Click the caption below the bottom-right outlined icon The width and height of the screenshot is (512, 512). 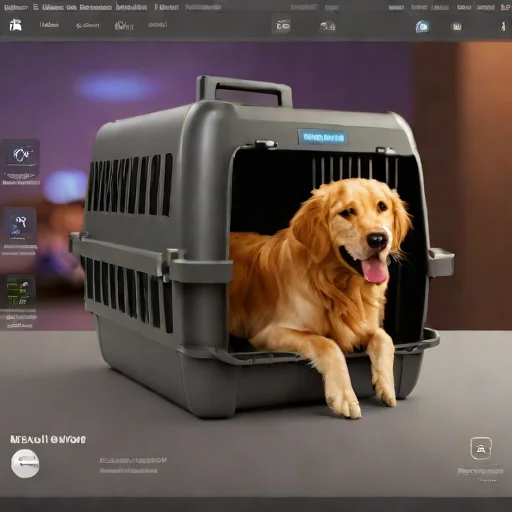(x=480, y=471)
